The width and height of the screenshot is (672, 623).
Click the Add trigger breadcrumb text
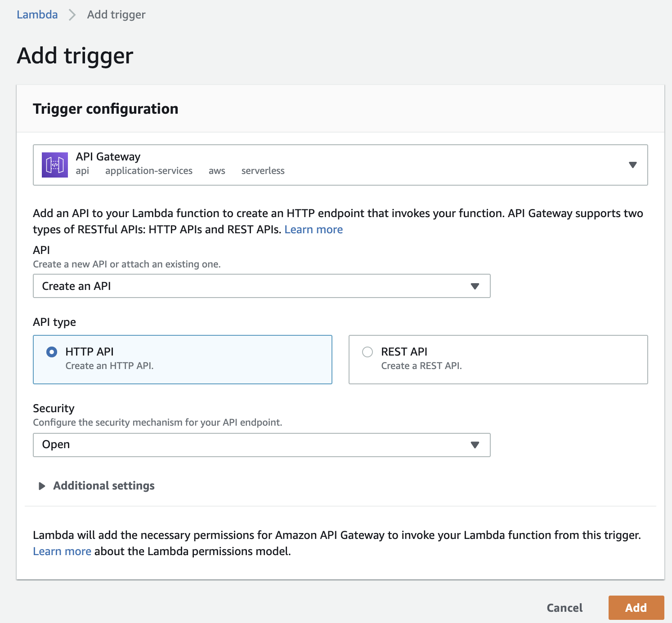pos(116,14)
